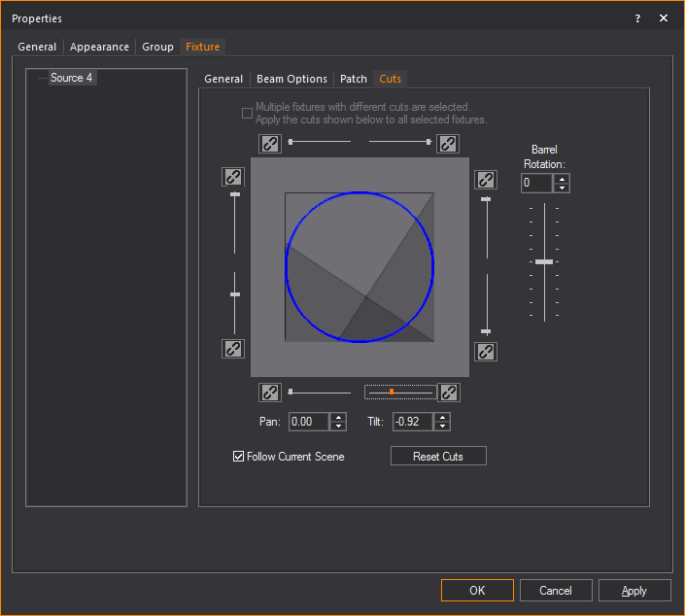Image resolution: width=685 pixels, height=616 pixels.
Task: Toggle the lower-right side link icon
Action: coord(486,351)
